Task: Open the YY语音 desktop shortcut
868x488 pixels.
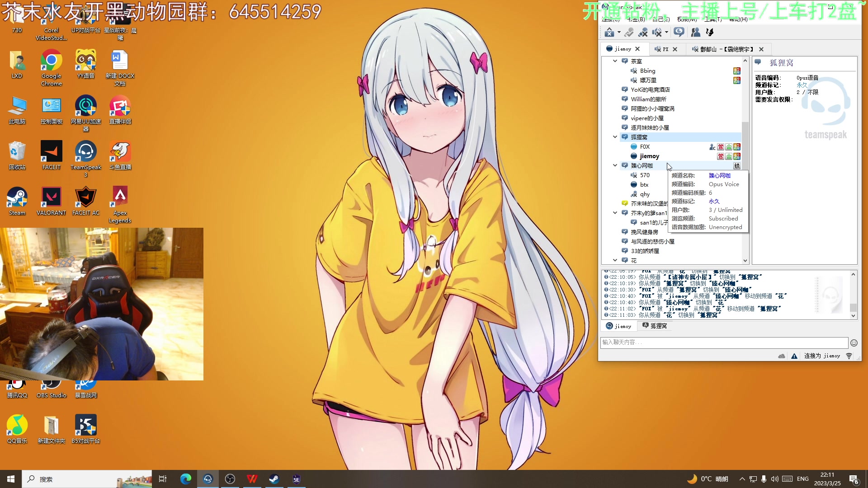Action: pyautogui.click(x=86, y=64)
